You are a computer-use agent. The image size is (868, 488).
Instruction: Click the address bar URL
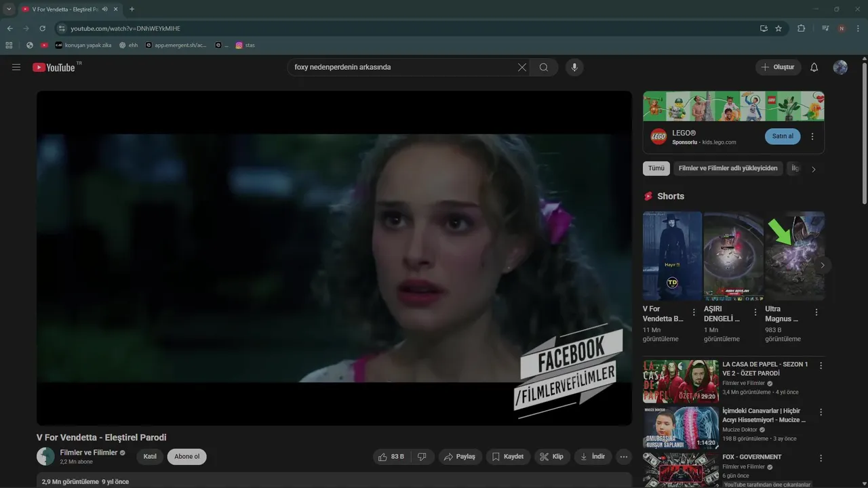click(125, 28)
